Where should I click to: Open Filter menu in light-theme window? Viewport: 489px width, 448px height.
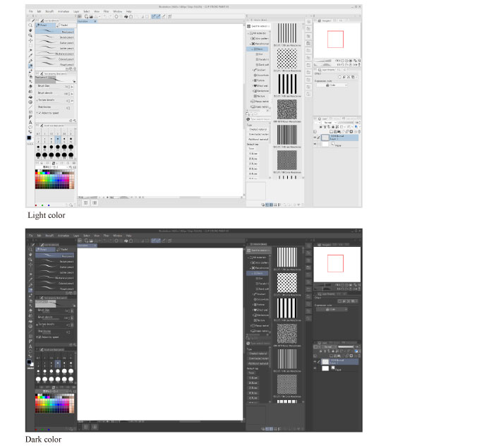coord(106,11)
